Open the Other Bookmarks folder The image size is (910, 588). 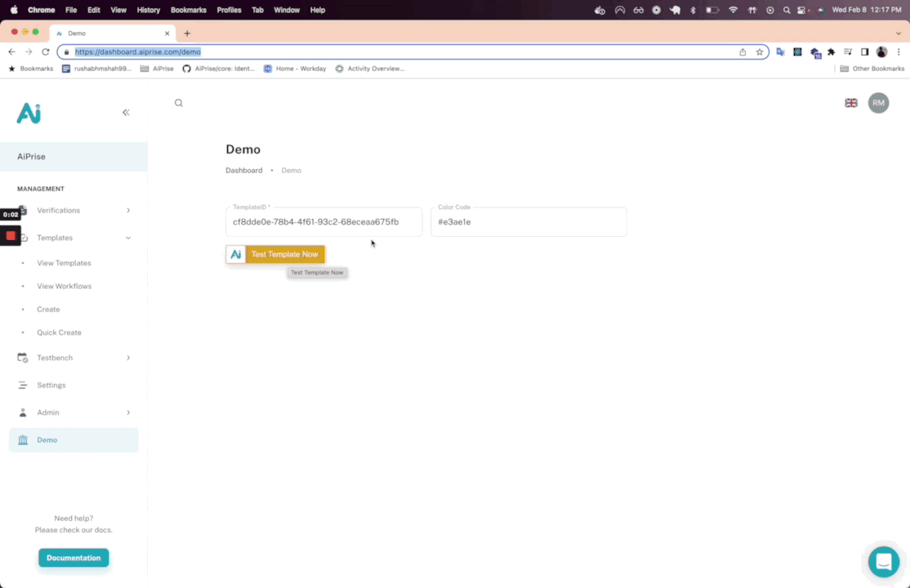[x=872, y=69]
